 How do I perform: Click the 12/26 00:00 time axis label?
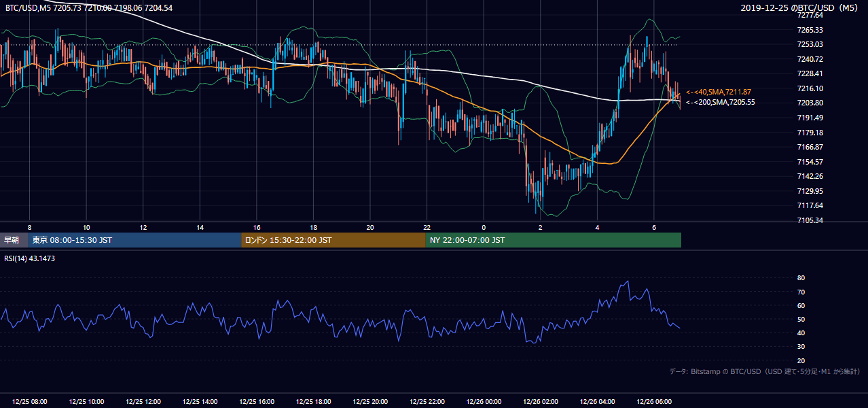pos(484,402)
